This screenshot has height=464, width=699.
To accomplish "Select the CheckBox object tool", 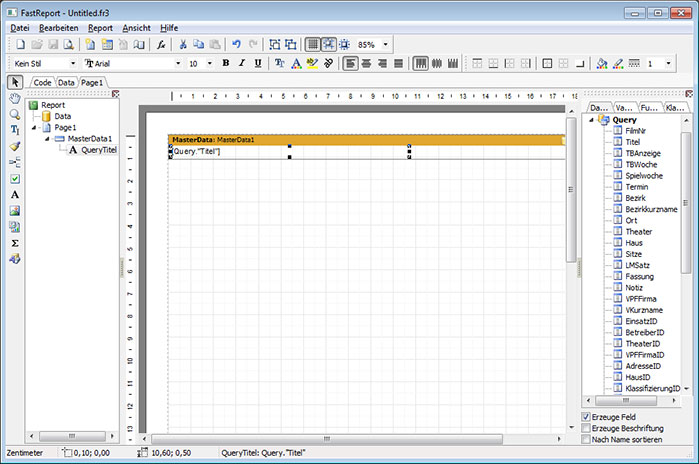I will tap(15, 178).
